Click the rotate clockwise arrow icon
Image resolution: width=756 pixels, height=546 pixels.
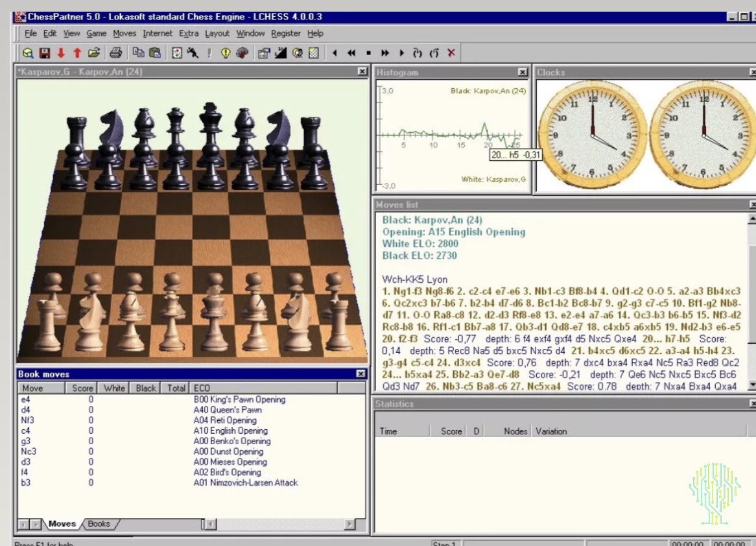[x=418, y=53]
